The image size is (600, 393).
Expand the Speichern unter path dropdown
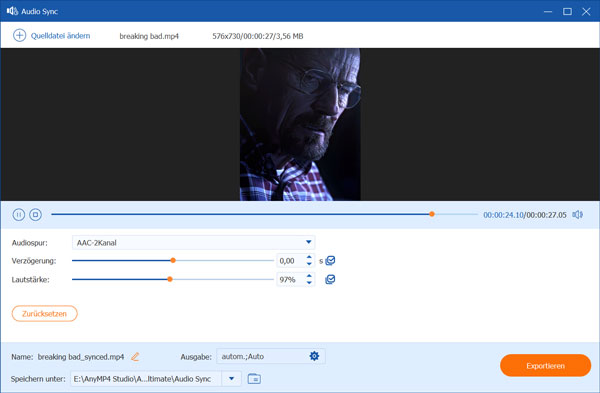coord(232,378)
